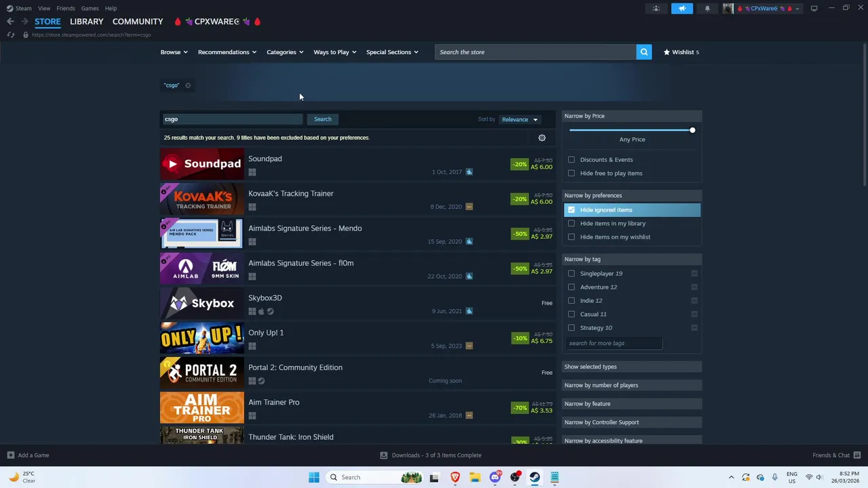
Task: Open the Special Sections dropdown
Action: [x=392, y=52]
